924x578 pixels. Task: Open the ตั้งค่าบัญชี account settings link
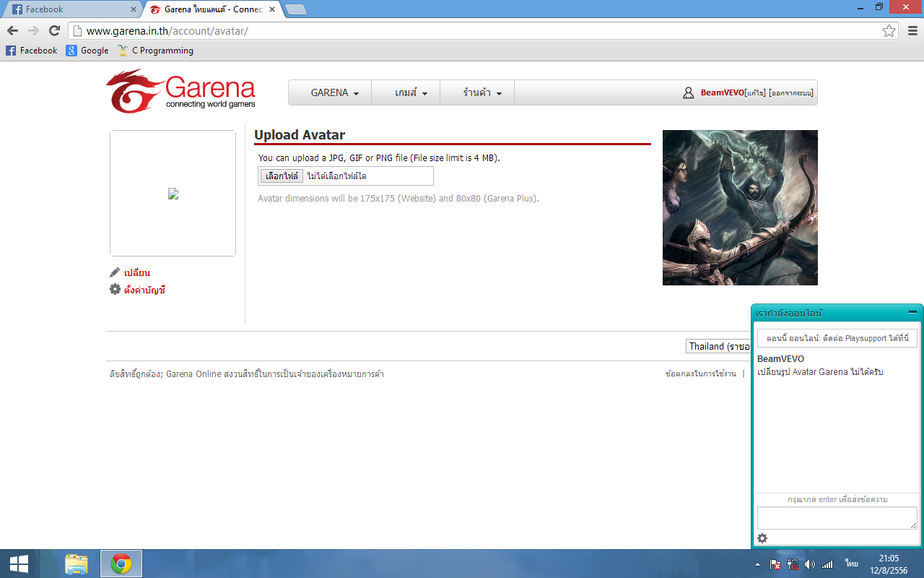coord(144,290)
